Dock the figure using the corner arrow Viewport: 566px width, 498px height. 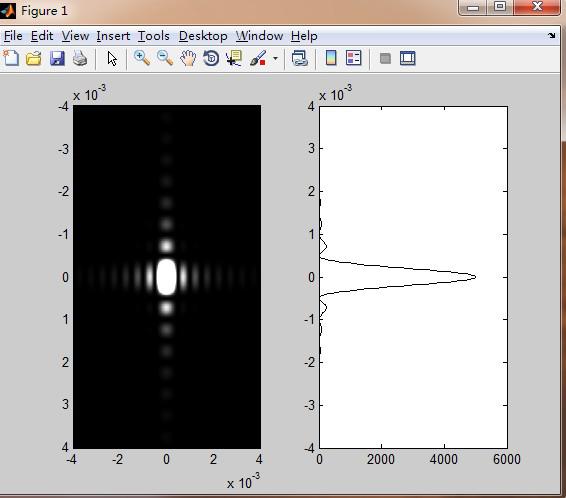click(x=552, y=35)
